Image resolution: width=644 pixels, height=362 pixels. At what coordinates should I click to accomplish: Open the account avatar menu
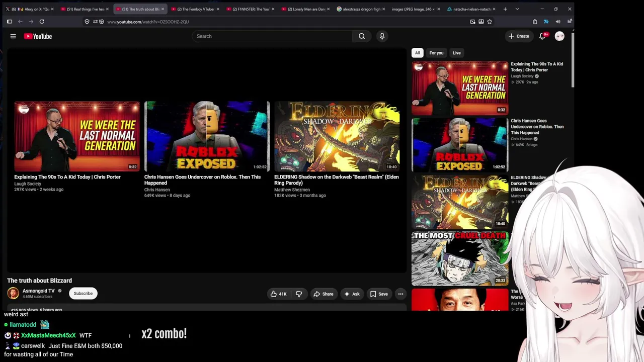(x=559, y=36)
